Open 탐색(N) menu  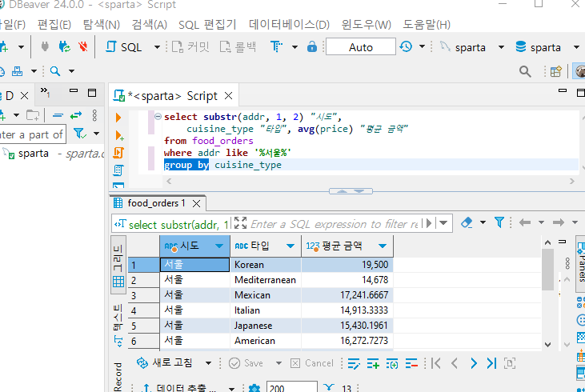(x=101, y=25)
